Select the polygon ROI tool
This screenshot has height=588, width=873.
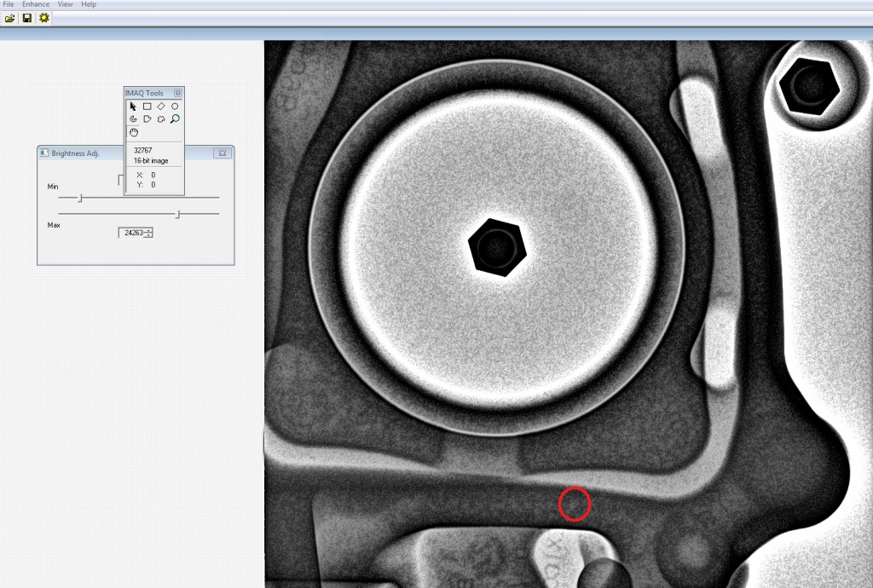tap(147, 119)
